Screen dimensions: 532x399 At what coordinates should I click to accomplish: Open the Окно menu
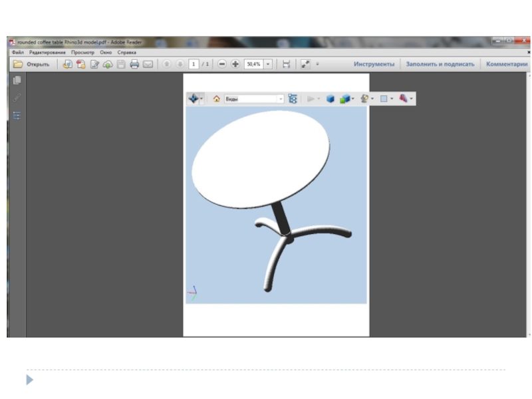click(x=106, y=53)
